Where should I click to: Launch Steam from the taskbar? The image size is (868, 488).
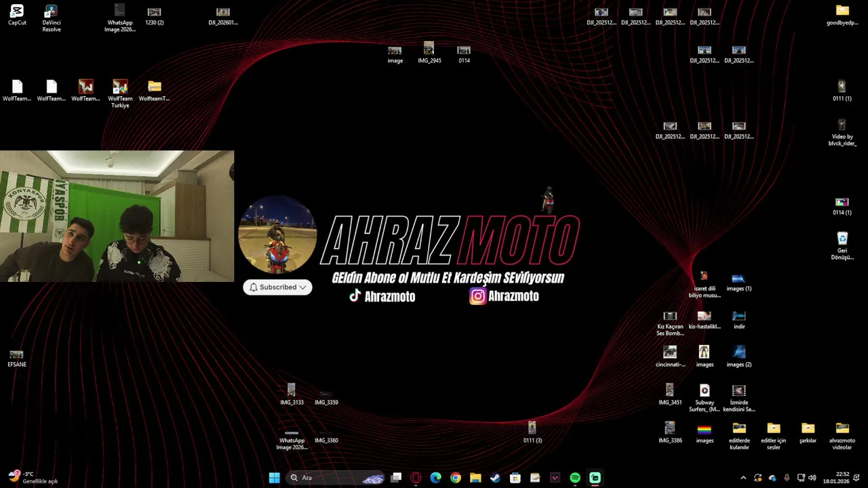[495, 478]
